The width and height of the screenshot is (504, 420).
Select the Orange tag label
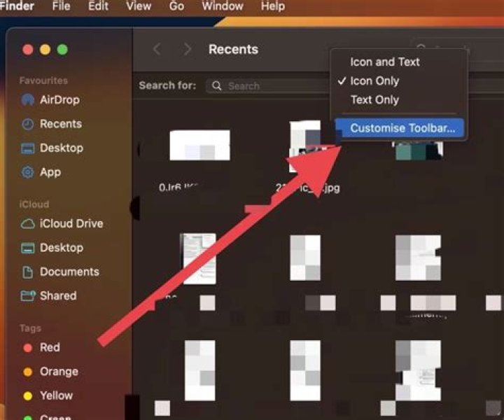59,372
